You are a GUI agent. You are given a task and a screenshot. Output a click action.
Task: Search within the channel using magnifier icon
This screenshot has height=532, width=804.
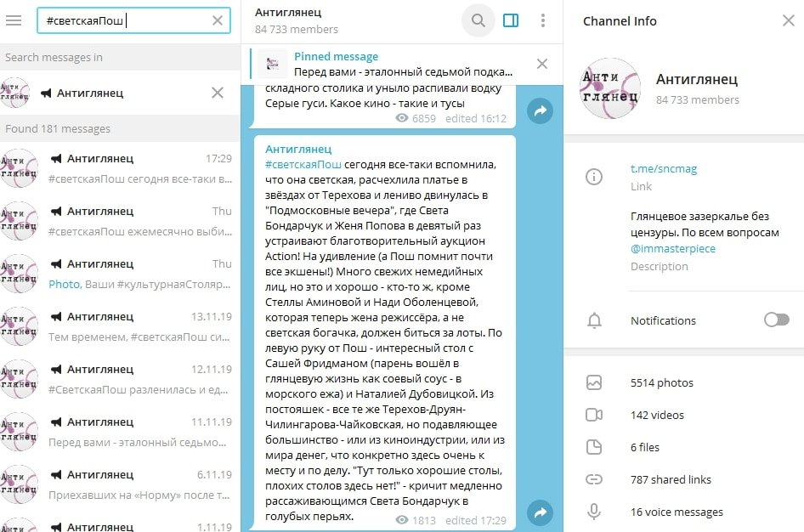pyautogui.click(x=478, y=20)
